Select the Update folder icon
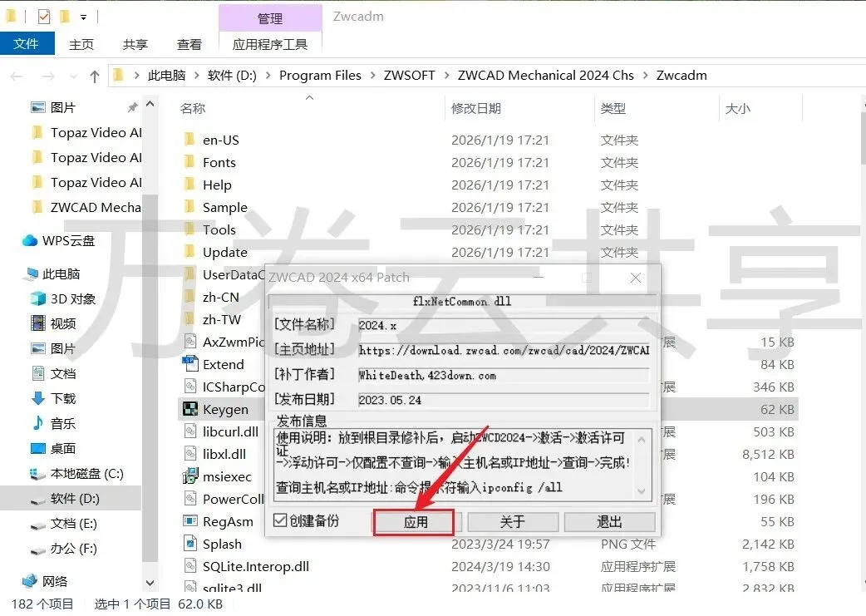The image size is (866, 616). (189, 251)
